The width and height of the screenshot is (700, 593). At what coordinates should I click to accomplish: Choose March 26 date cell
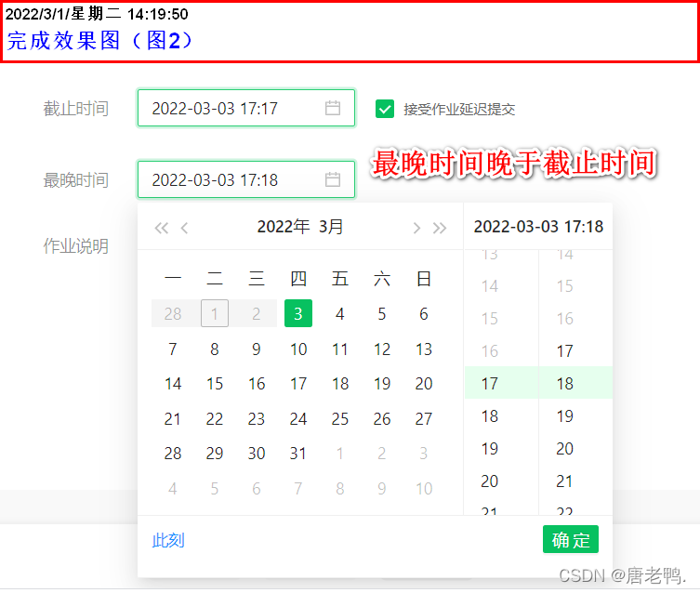tap(382, 418)
